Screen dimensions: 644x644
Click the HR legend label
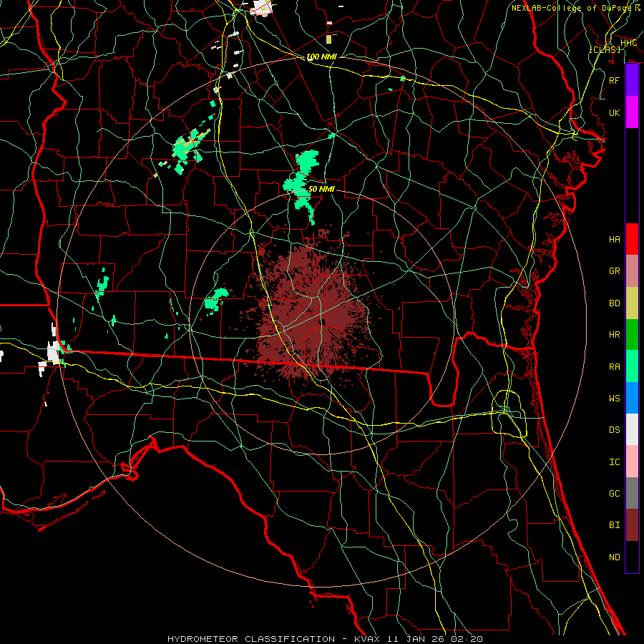(615, 335)
